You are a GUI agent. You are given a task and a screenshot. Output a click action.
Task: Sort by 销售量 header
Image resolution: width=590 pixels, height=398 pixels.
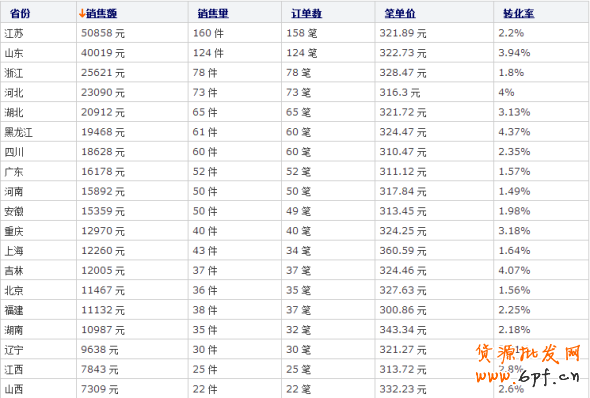click(213, 14)
